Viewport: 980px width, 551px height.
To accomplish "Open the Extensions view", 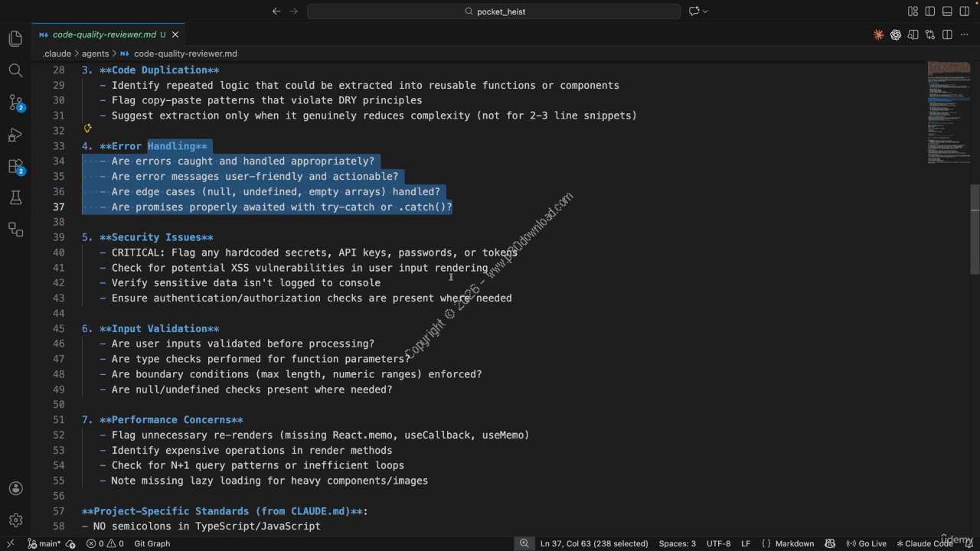I will pos(15,166).
